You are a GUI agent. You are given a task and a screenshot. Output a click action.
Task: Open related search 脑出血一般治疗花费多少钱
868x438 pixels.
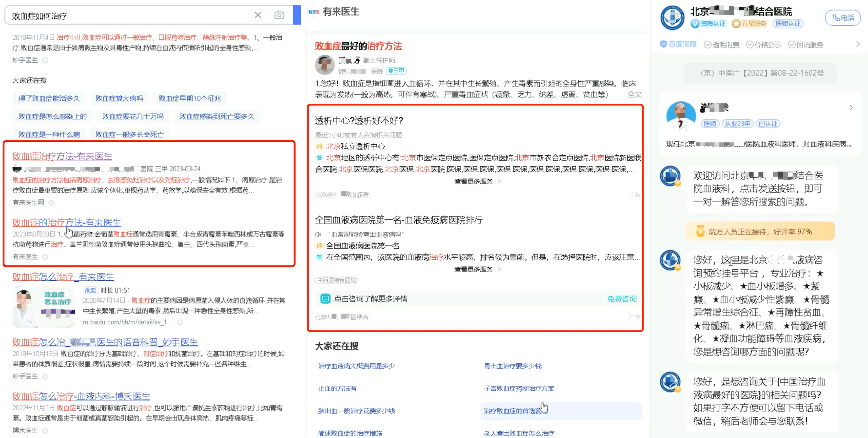[x=356, y=411]
